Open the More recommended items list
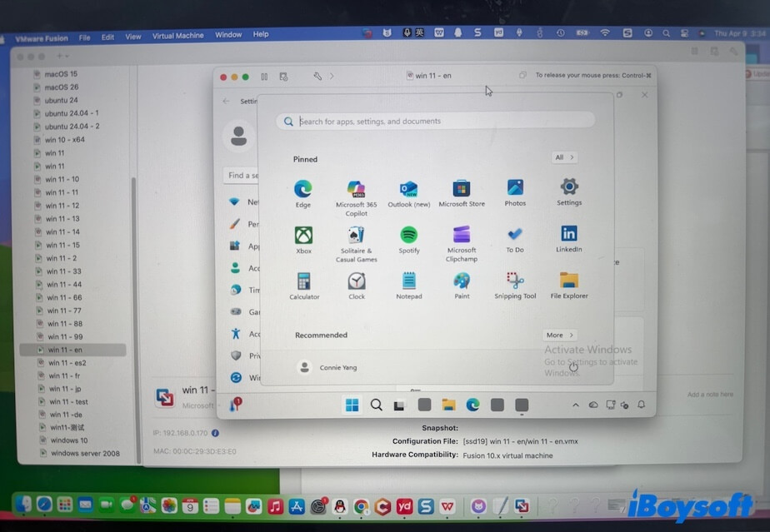Screen dimensions: 770x532 point(559,335)
